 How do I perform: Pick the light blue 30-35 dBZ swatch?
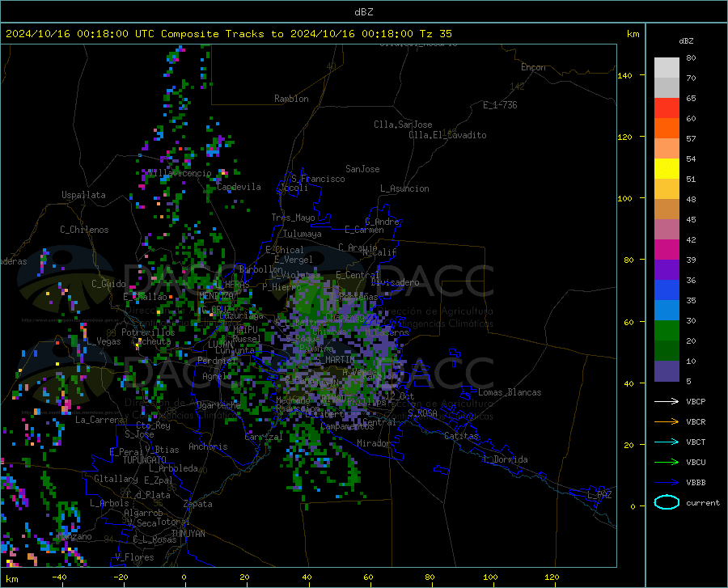(x=667, y=311)
